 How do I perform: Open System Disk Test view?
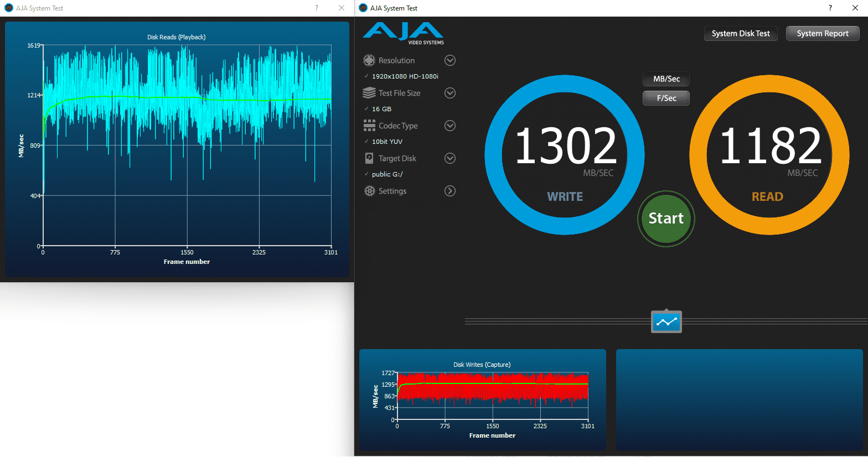click(741, 34)
